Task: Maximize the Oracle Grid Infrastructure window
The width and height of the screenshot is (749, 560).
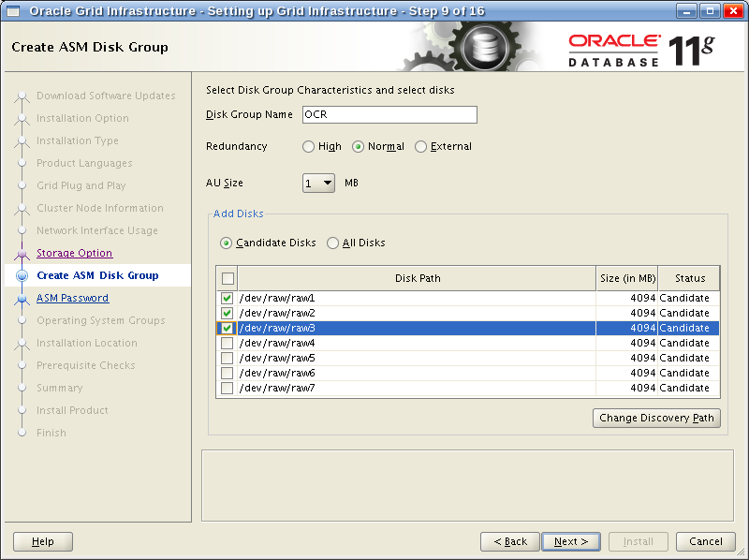Action: (x=710, y=10)
